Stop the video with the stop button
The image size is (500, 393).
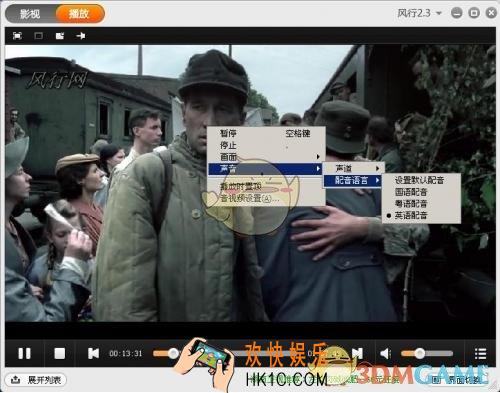[x=60, y=353]
